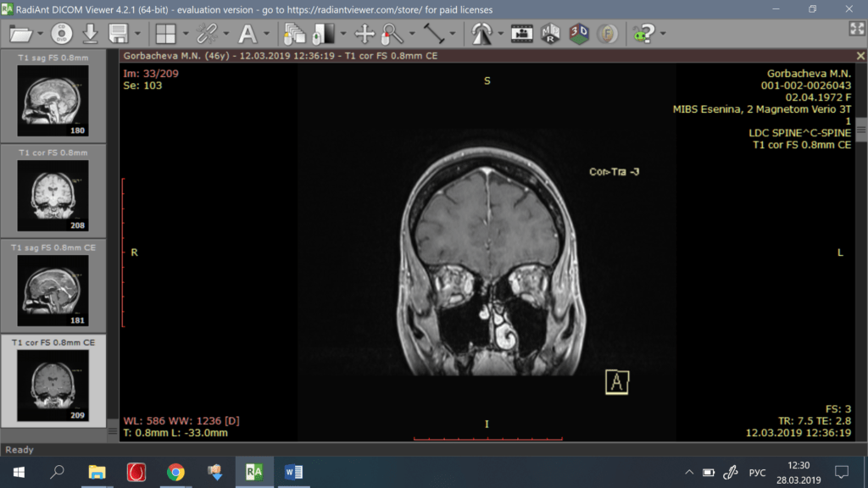
Task: Select the browse series stack tool
Action: tap(294, 34)
